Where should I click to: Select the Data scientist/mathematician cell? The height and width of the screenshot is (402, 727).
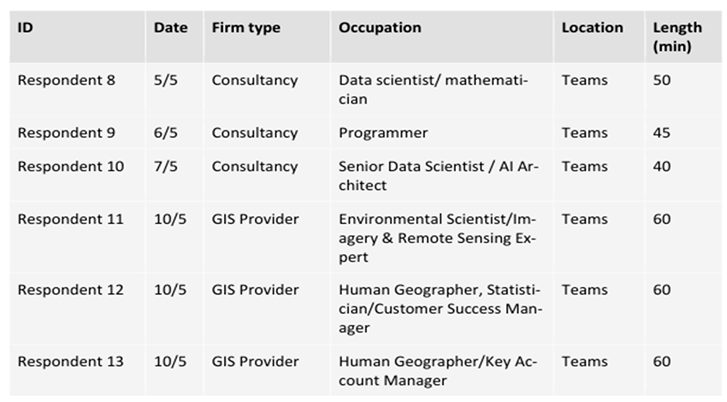pos(433,89)
